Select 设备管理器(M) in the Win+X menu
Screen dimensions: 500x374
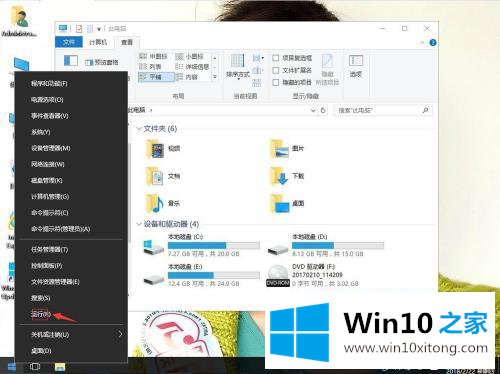[x=51, y=148]
